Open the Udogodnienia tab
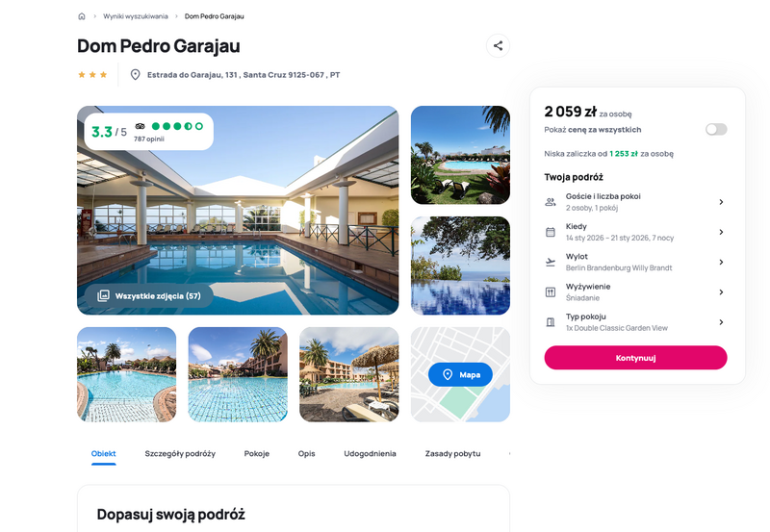The width and height of the screenshot is (770, 532). pyautogui.click(x=370, y=453)
